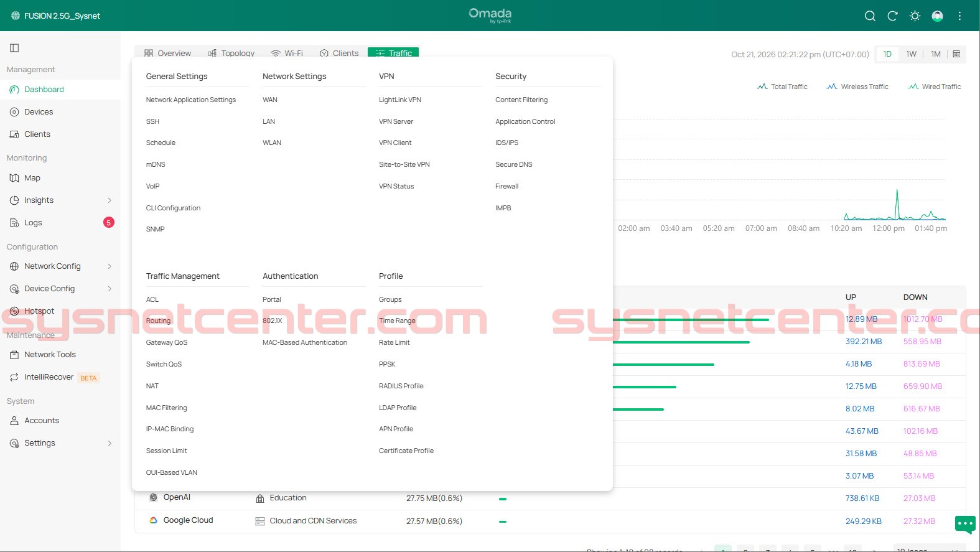Screen dimensions: 980x552
Task: Click the Network Tools sidebar icon
Action: coord(14,355)
